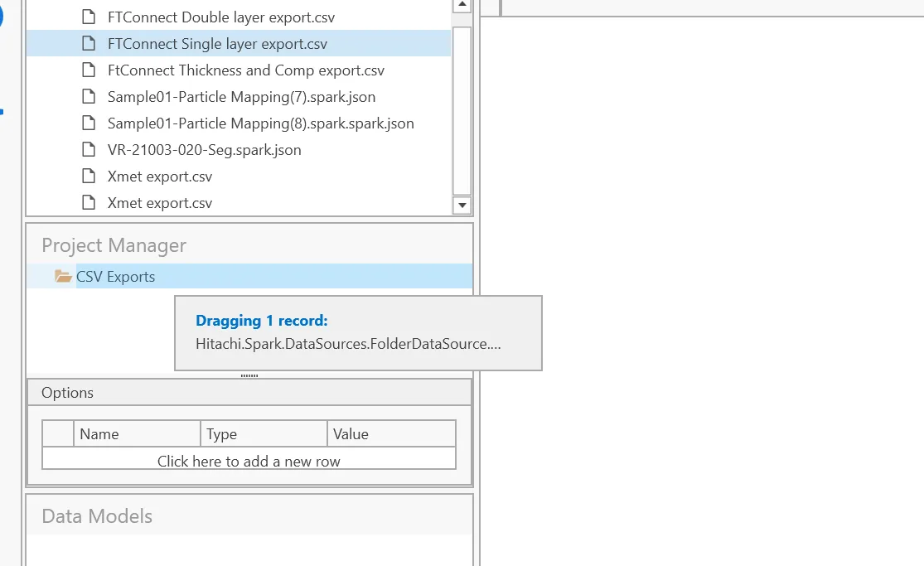This screenshot has width=924, height=566.
Task: Click 'Click here to add a new row'
Action: tap(249, 461)
